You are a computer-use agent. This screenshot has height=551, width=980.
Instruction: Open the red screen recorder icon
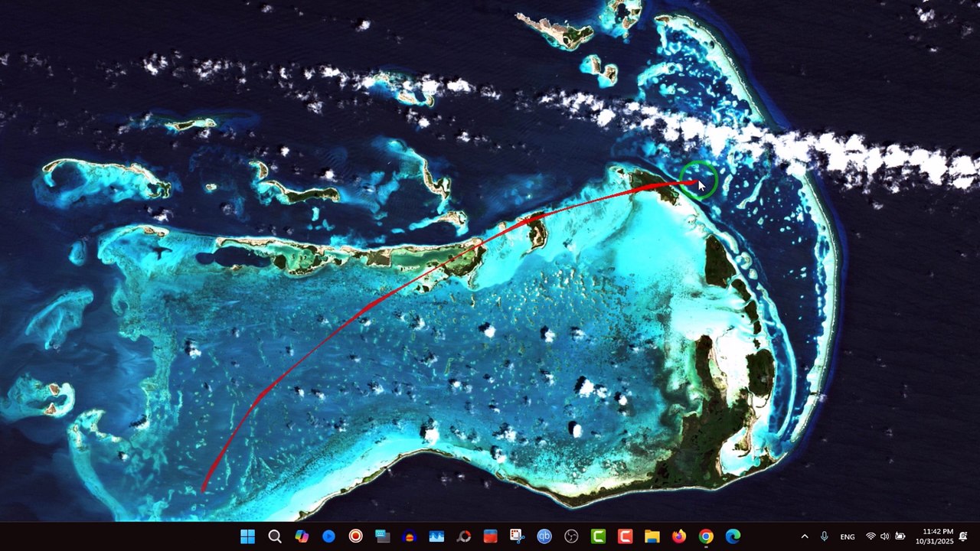point(355,536)
